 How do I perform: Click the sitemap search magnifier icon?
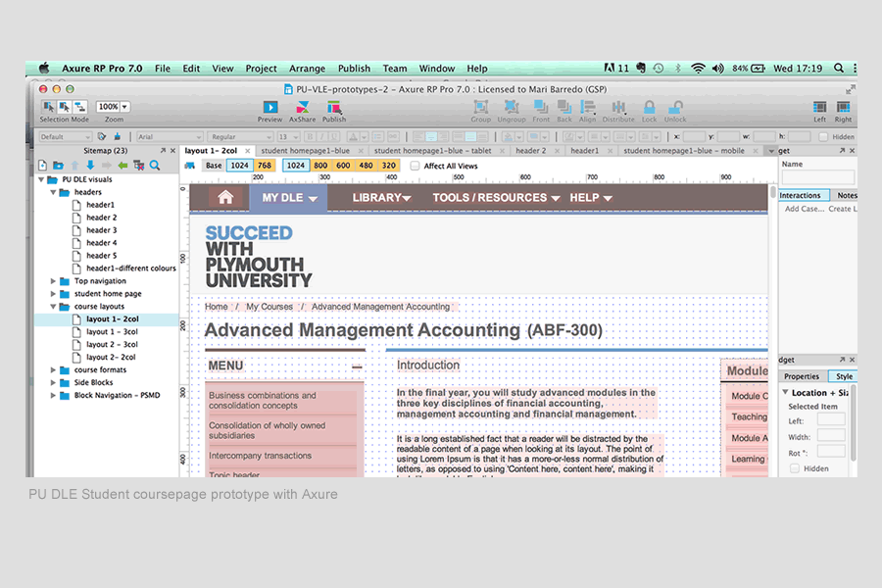point(155,166)
